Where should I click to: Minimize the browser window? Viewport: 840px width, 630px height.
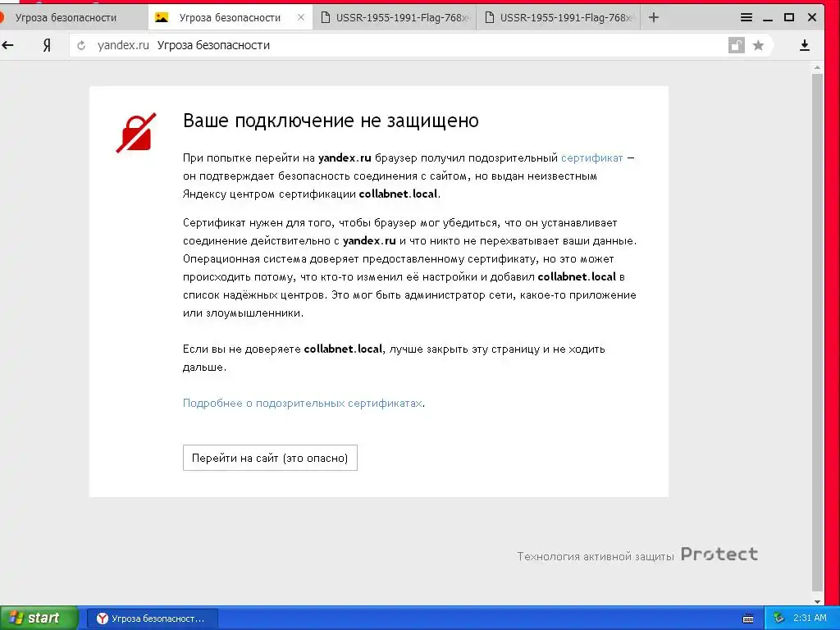[768, 18]
